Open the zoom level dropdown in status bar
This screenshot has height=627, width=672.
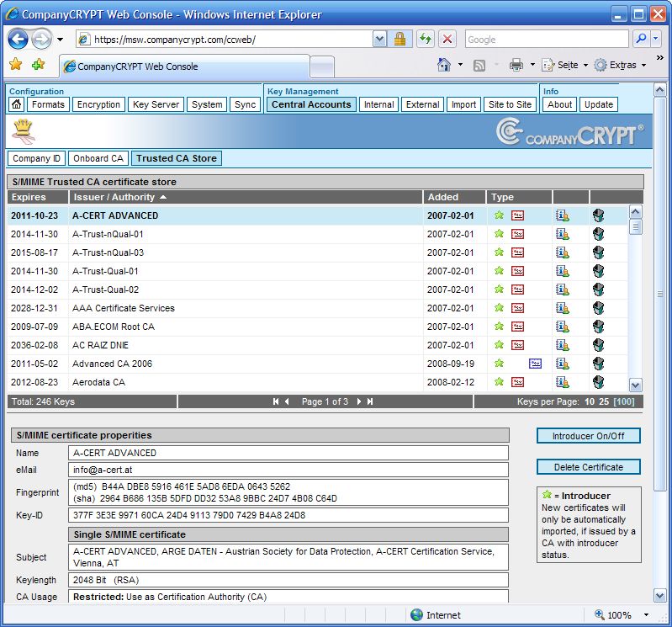click(x=646, y=615)
